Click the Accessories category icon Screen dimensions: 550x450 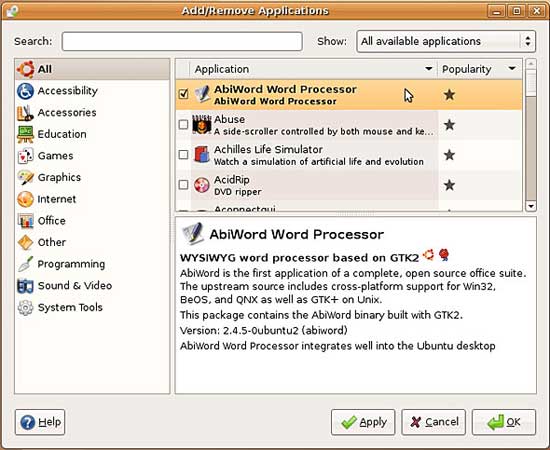26,113
